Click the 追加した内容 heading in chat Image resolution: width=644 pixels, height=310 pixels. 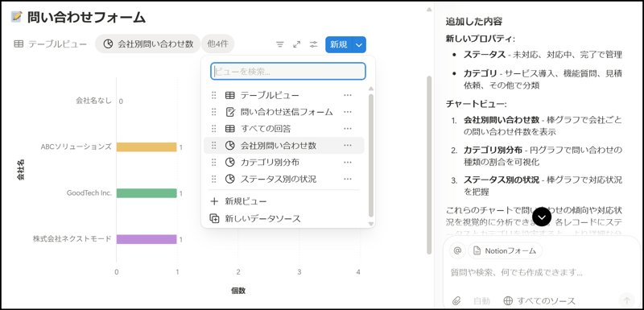[x=473, y=22]
